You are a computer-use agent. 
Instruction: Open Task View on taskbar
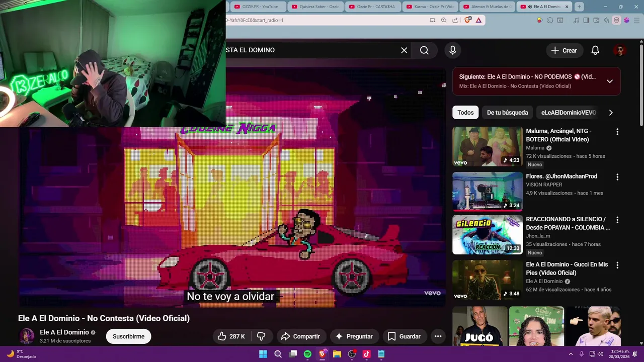(293, 354)
